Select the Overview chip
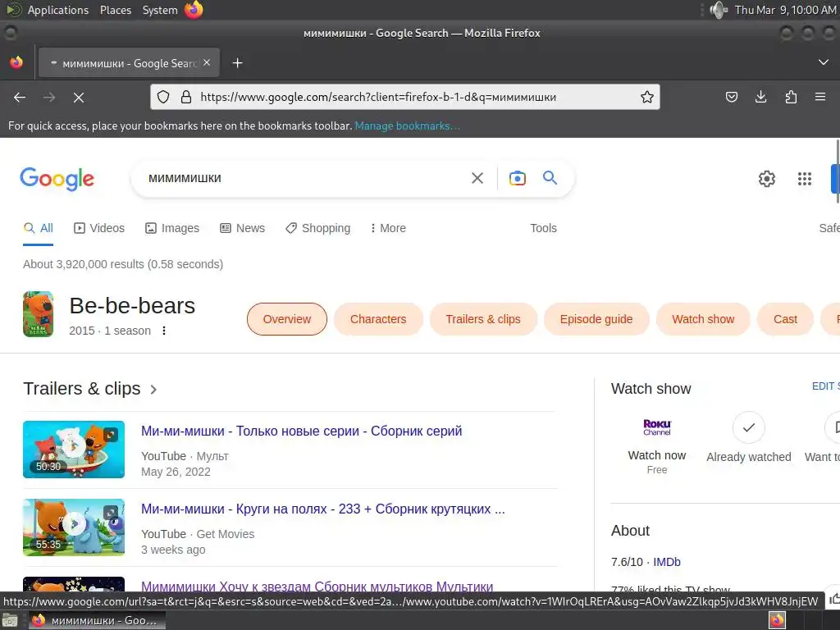The height and width of the screenshot is (630, 840). pyautogui.click(x=286, y=319)
